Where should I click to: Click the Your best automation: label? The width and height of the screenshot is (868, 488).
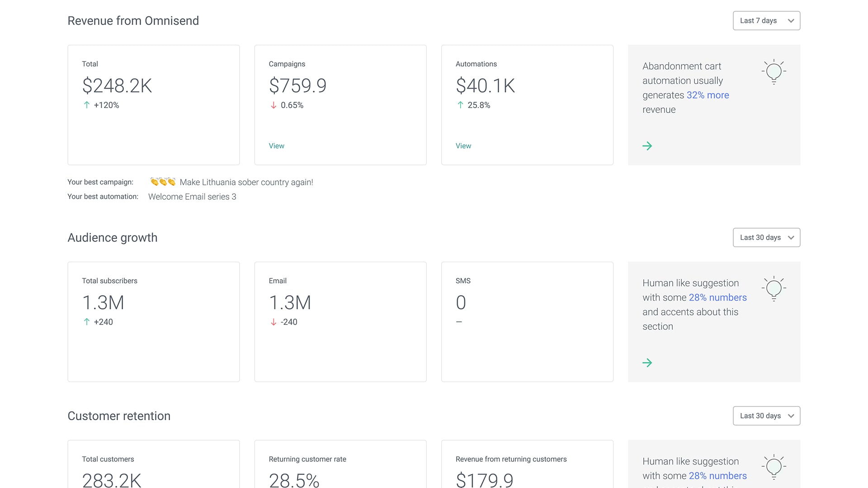click(103, 197)
